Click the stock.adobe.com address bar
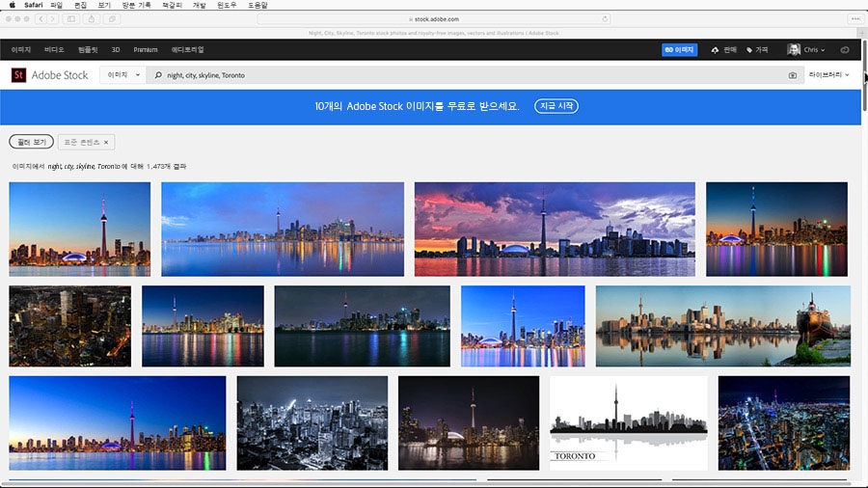 pos(434,19)
